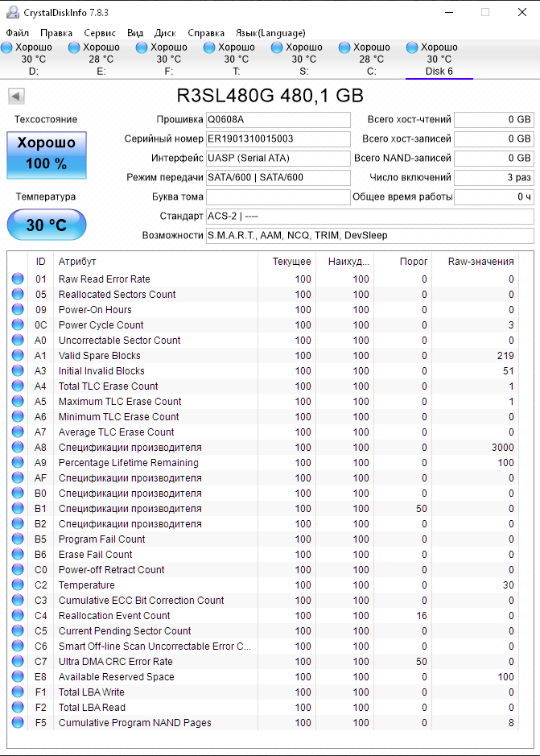Click the serial number field ER1901310015003

278,138
